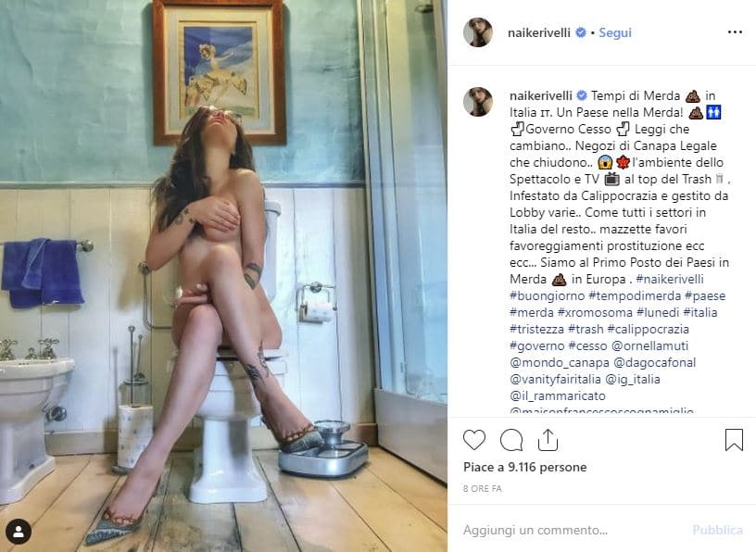
Task: Open the 8 ORE FA timestamp link
Action: [x=482, y=489]
